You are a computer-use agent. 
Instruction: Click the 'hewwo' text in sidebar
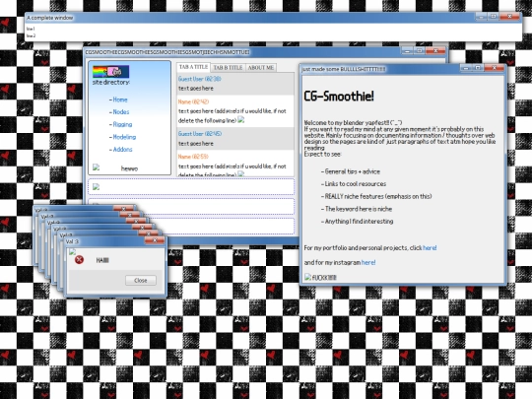coord(129,168)
